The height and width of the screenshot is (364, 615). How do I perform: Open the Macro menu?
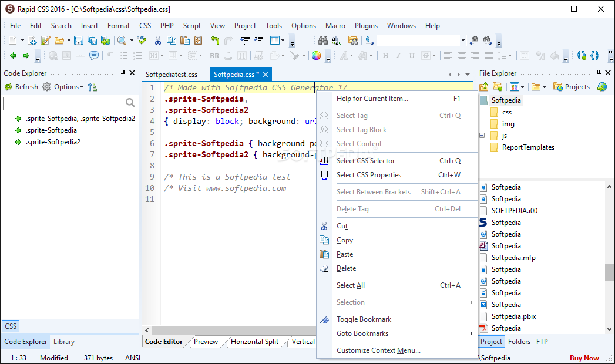click(335, 26)
